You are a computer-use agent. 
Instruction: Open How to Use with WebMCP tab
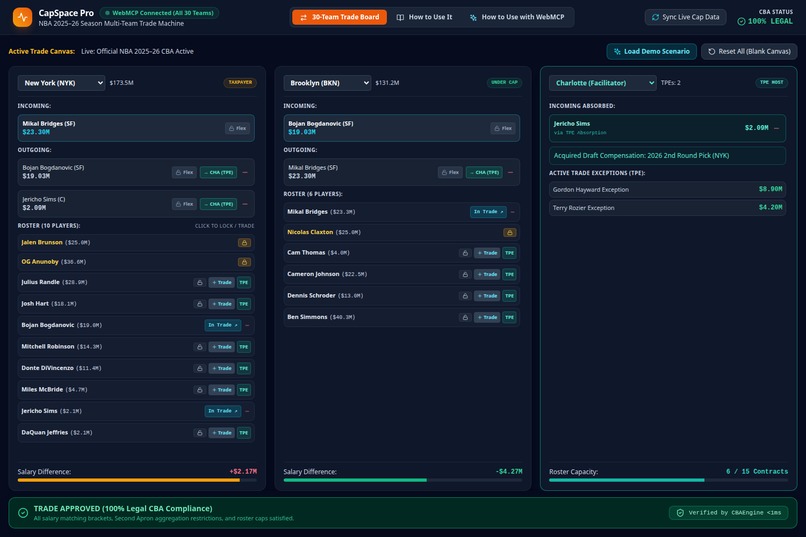tap(517, 17)
